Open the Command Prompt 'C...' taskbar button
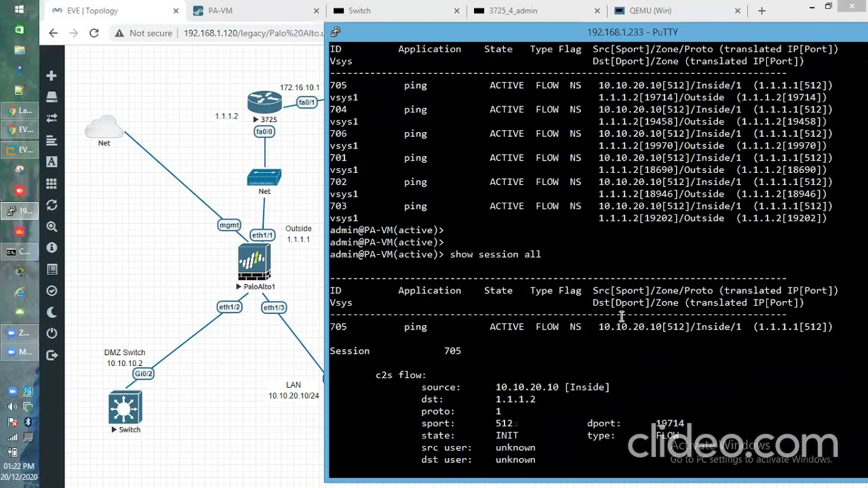The height and width of the screenshot is (488, 868). point(20,251)
